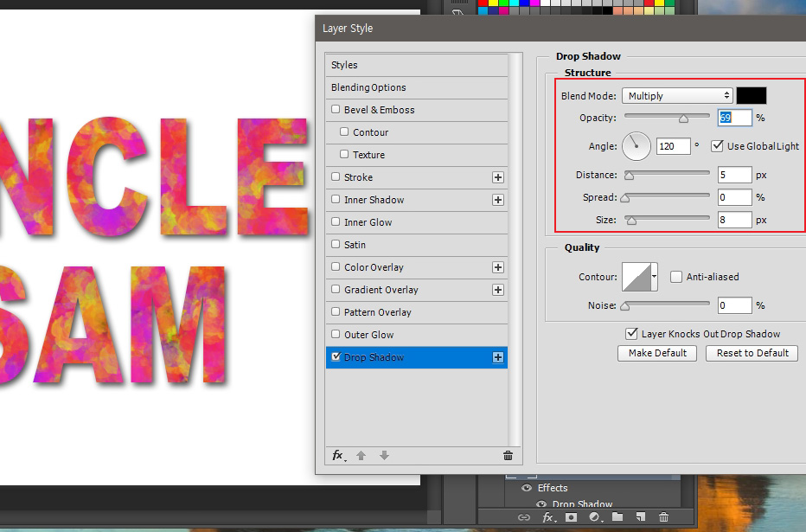This screenshot has height=532, width=806.
Task: Click the yellow swatch in Swatches panel
Action: point(494,3)
